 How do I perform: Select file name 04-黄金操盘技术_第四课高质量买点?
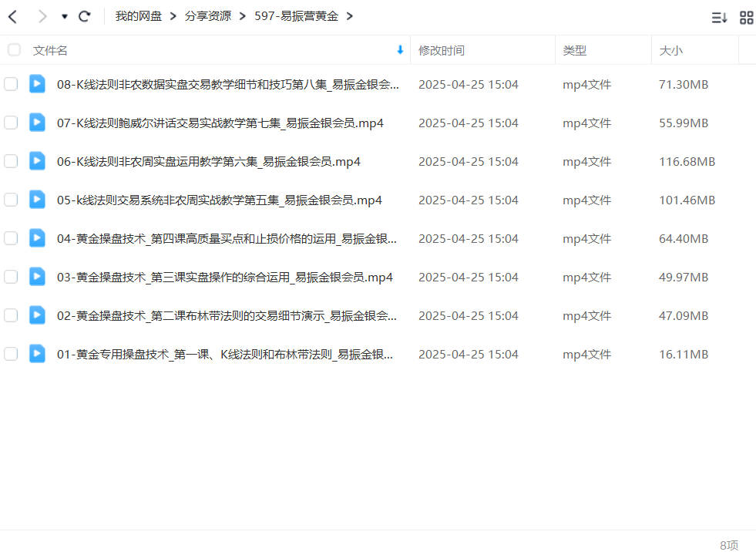point(227,239)
